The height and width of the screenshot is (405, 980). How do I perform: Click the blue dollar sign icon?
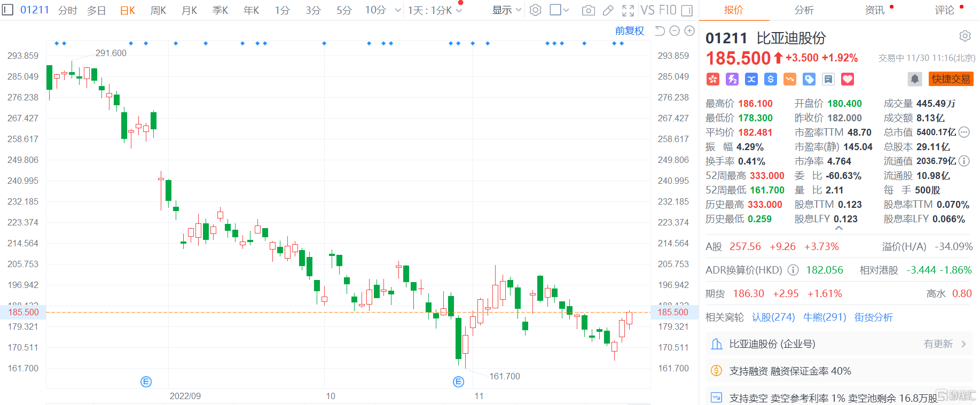click(771, 79)
